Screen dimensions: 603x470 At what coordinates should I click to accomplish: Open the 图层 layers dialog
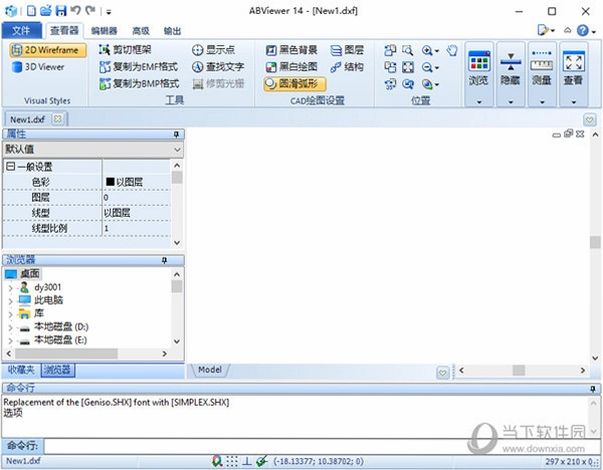[347, 50]
